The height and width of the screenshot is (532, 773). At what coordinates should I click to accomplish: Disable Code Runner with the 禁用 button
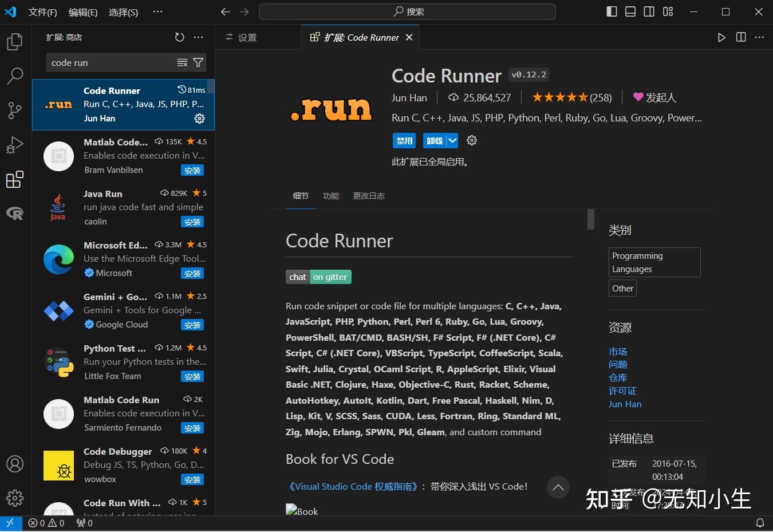(x=404, y=140)
